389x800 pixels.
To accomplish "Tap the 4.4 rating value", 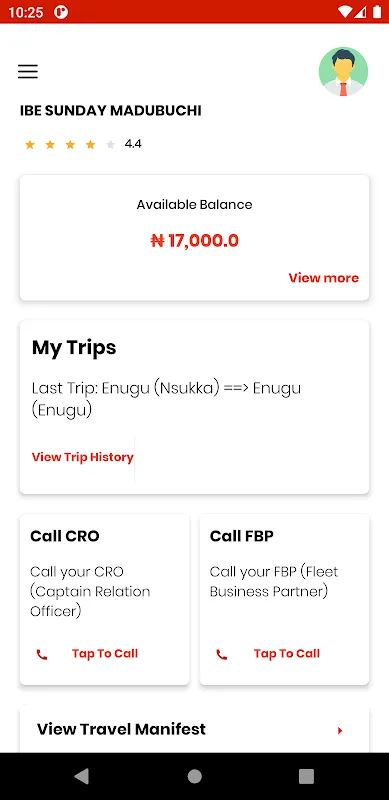I will tap(133, 144).
